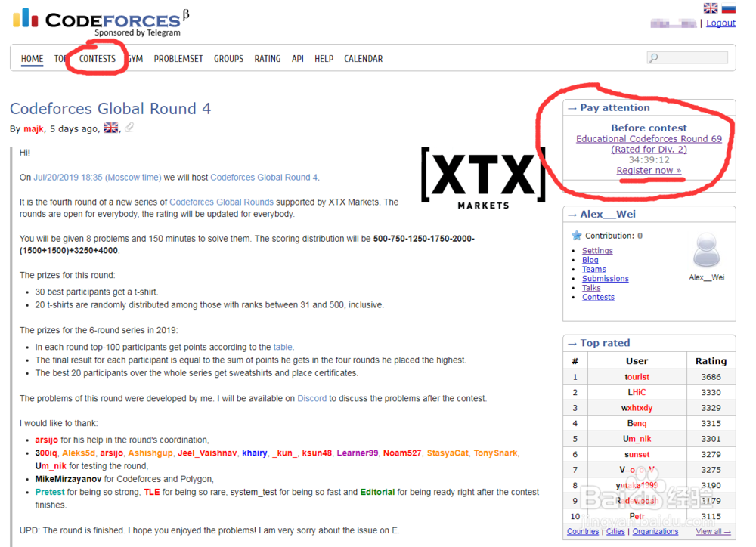Open ksun48's profile link
Screen dimensions: 756x547
point(317,453)
